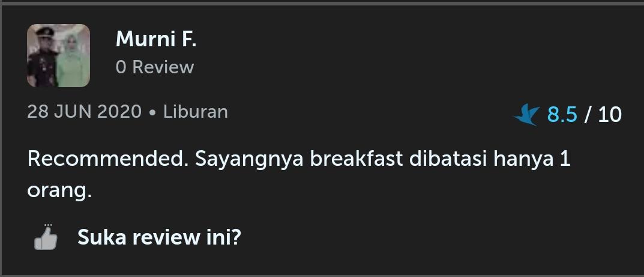Click the thumbs-up like icon

46,237
